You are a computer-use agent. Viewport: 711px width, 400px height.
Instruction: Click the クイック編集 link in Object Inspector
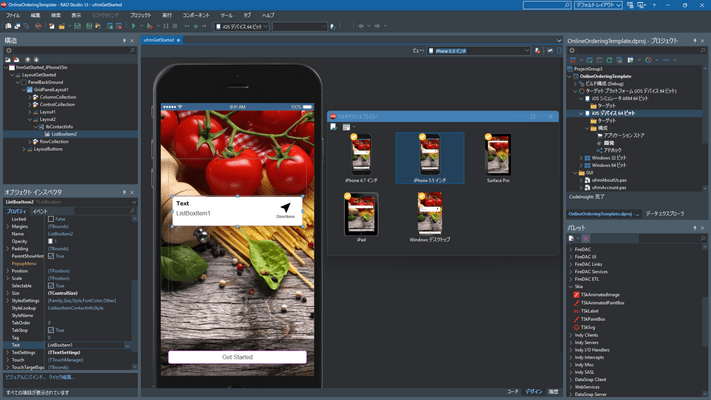(66, 376)
